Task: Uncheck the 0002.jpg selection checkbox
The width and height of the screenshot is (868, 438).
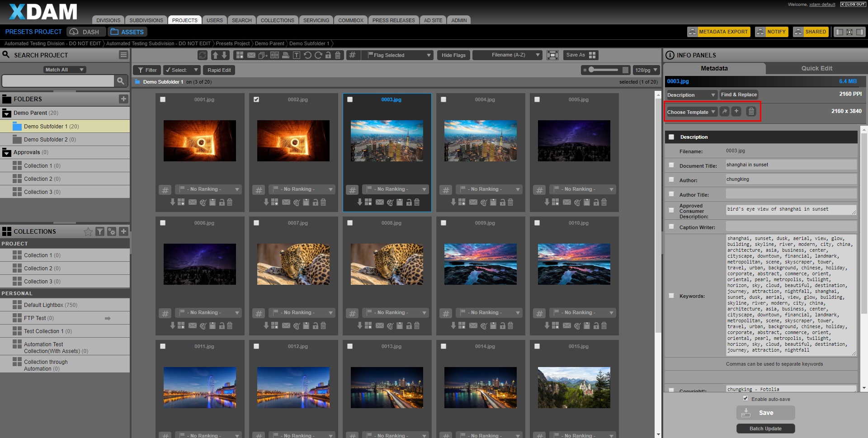Action: coord(256,99)
